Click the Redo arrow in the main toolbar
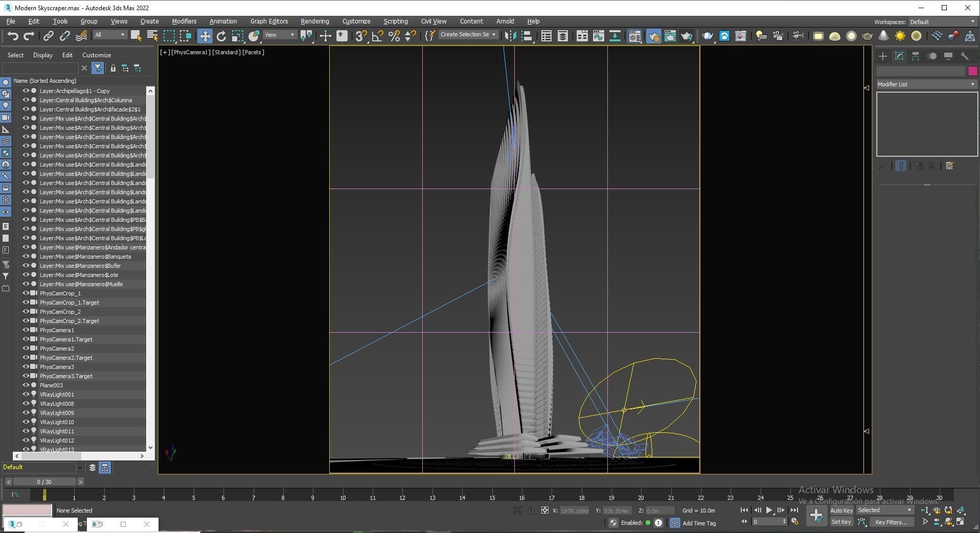 click(29, 36)
